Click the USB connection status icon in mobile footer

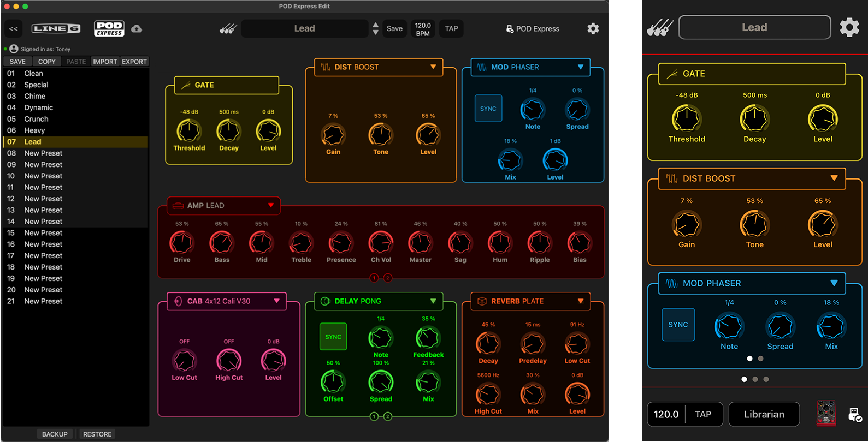(855, 415)
